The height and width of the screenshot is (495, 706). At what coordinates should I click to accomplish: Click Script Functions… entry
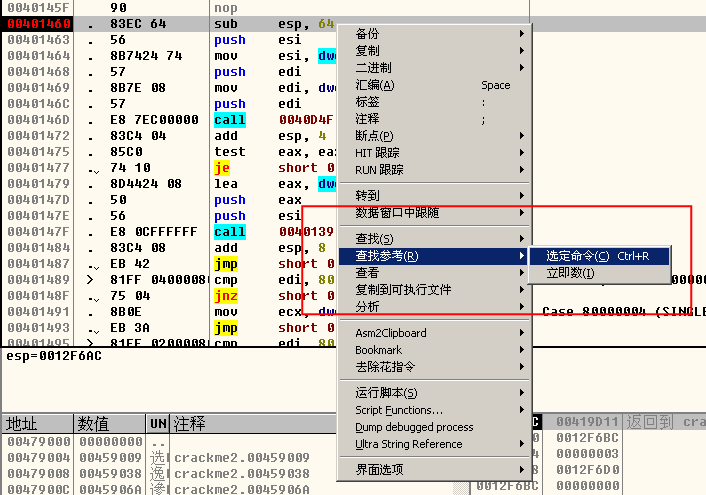398,410
